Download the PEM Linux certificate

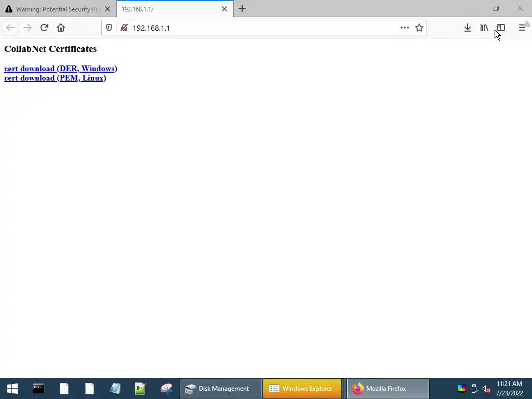pyautogui.click(x=55, y=78)
